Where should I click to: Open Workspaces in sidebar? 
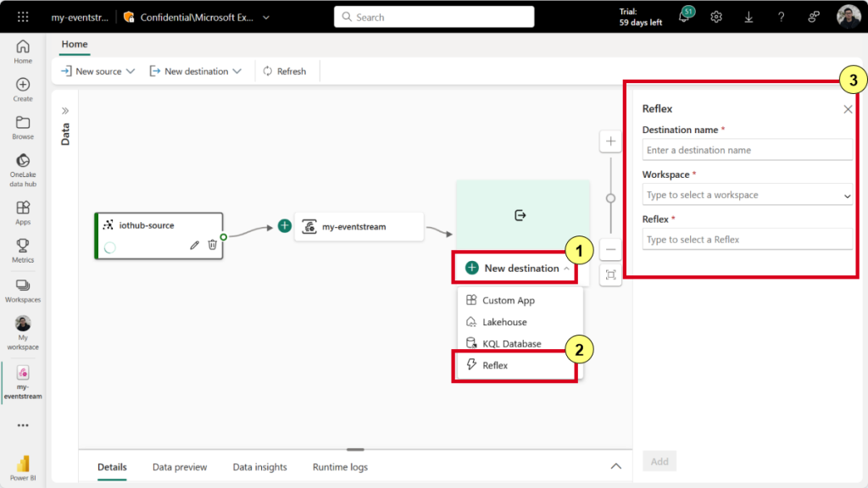23,291
